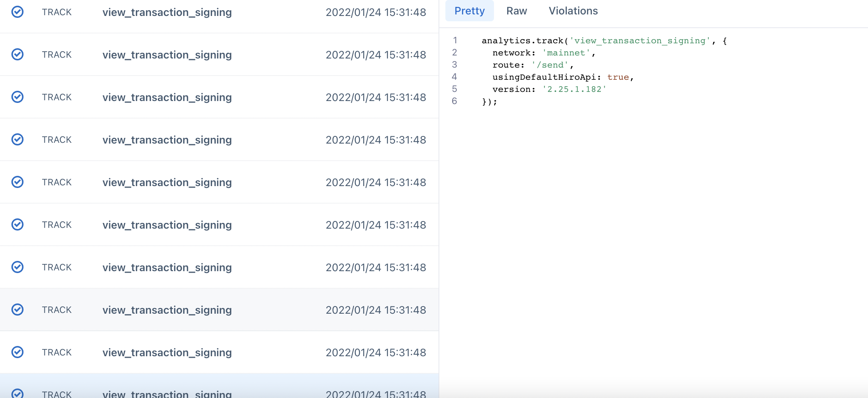868x398 pixels.
Task: Switch to the Raw tab
Action: [516, 11]
